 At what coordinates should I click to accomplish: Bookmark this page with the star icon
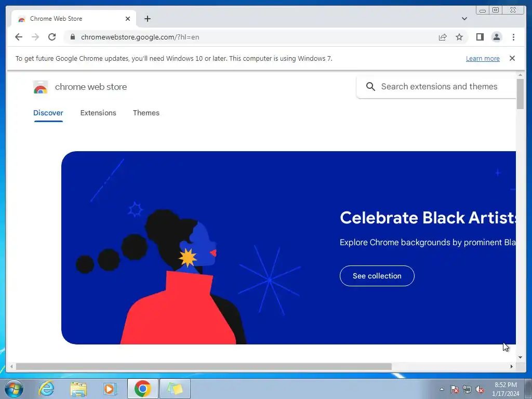459,37
